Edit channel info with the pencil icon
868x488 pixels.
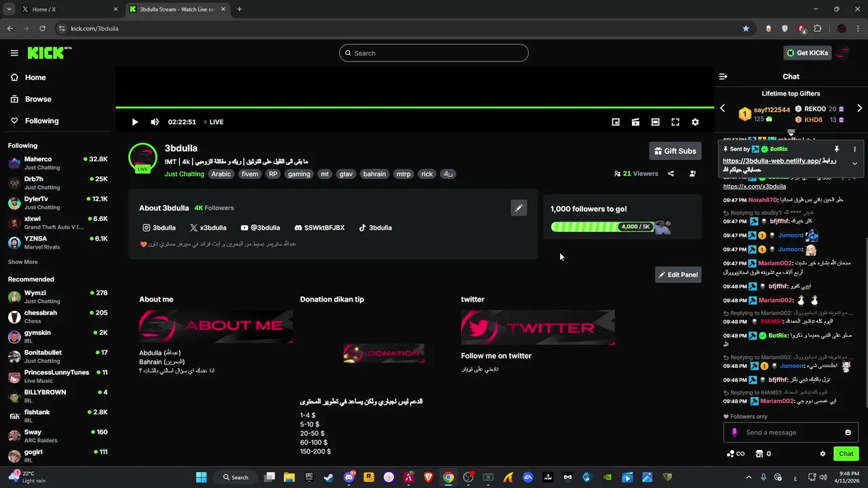(x=519, y=208)
